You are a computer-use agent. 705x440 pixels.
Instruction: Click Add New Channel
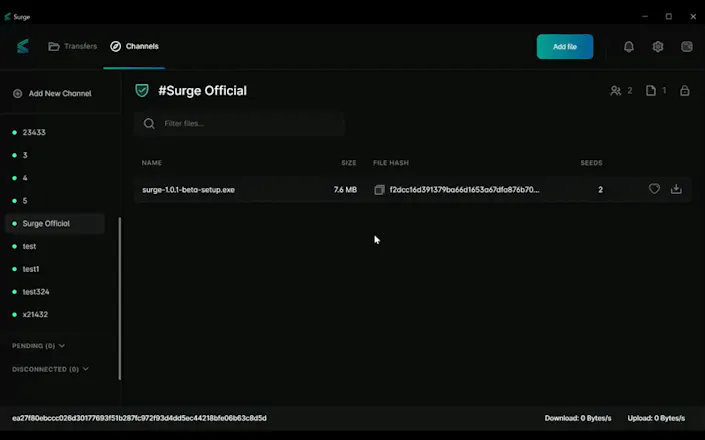[52, 93]
